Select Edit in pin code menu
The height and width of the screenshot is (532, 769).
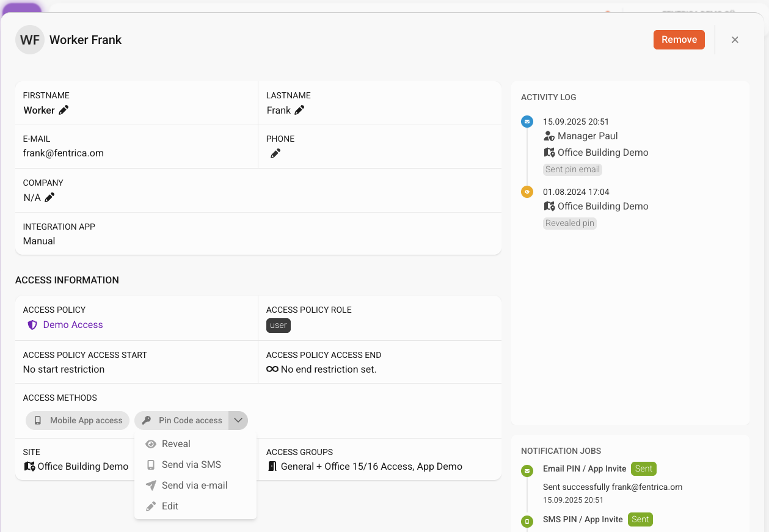click(x=170, y=506)
